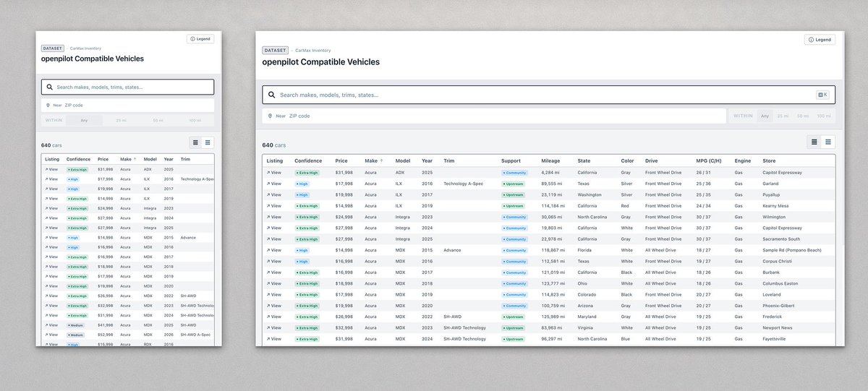Viewport: 868px width, 391px height.
Task: Switch to compact row density in wide window
Action: tap(814, 142)
